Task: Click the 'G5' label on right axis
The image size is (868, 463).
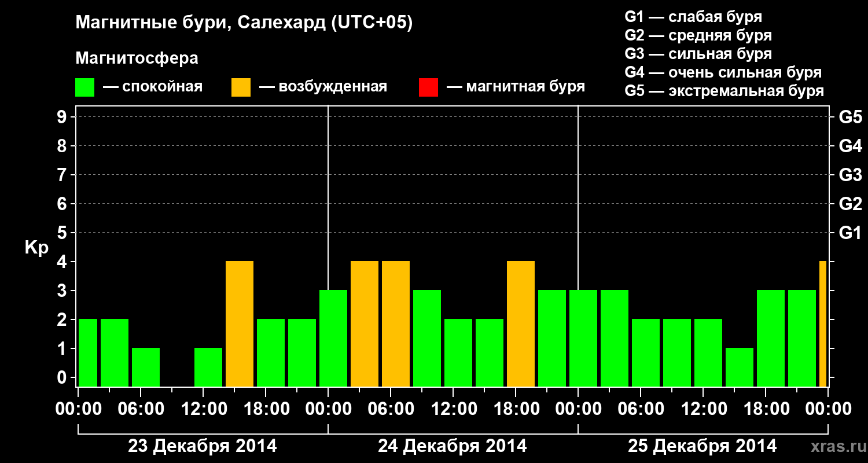Action: coord(850,117)
